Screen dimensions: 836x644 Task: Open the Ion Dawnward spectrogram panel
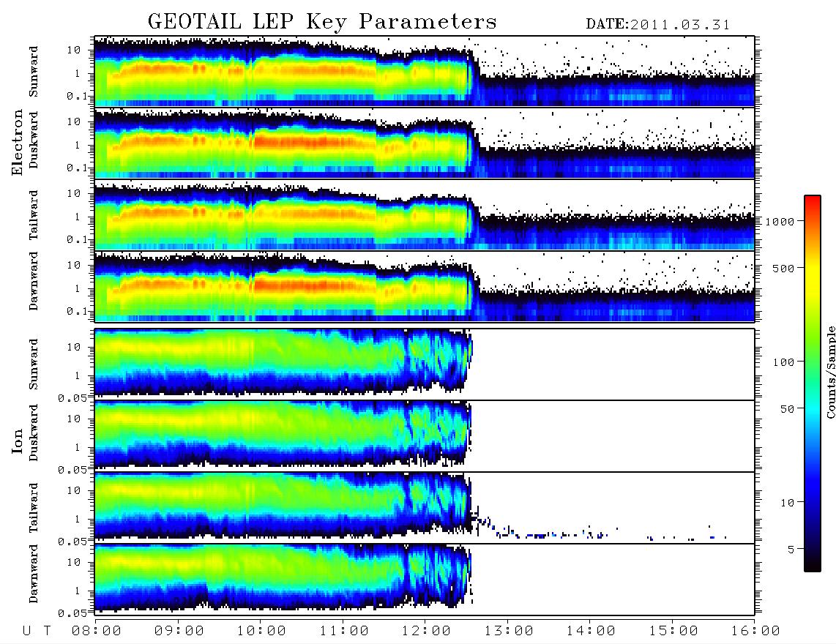(425, 579)
